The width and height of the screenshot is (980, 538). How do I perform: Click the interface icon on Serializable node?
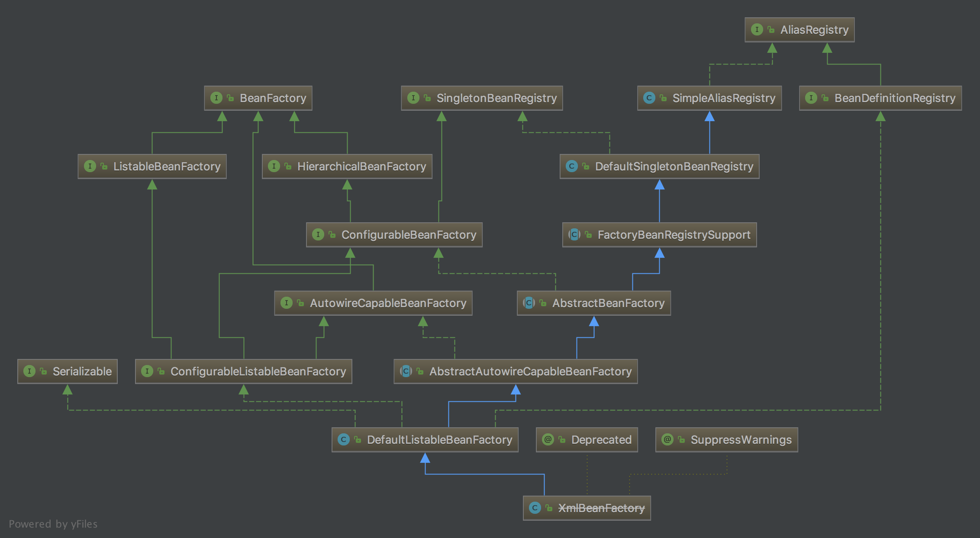[x=29, y=371]
